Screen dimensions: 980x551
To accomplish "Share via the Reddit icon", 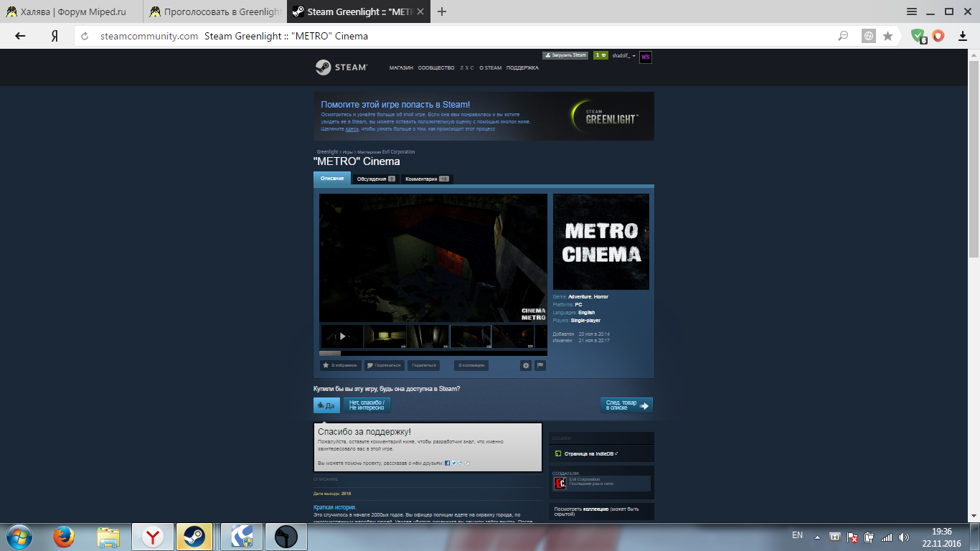I will [x=460, y=463].
